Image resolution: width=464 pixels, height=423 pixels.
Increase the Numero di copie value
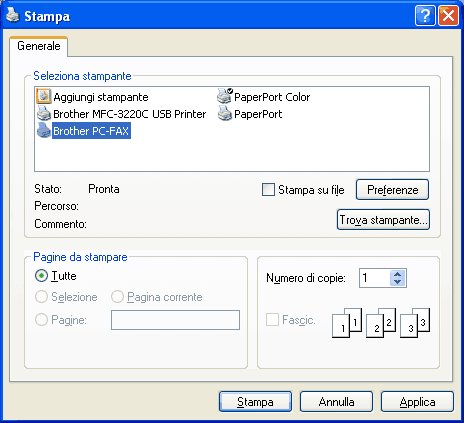click(x=397, y=274)
